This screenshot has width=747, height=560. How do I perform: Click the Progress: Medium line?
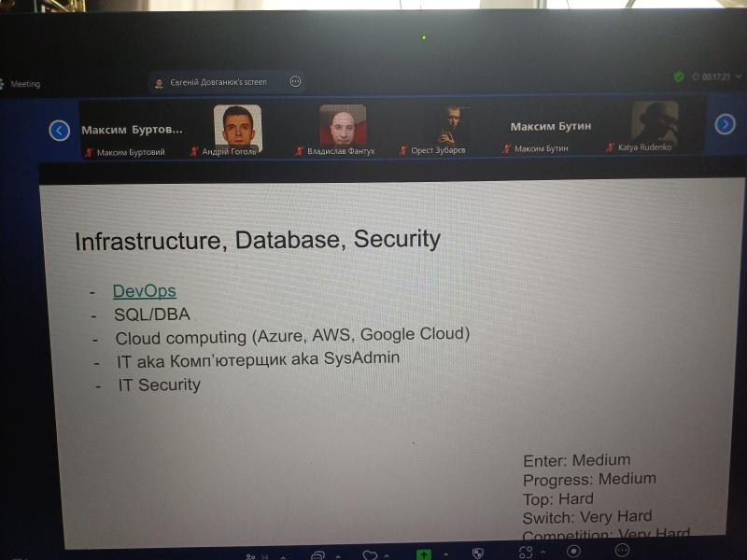click(590, 480)
